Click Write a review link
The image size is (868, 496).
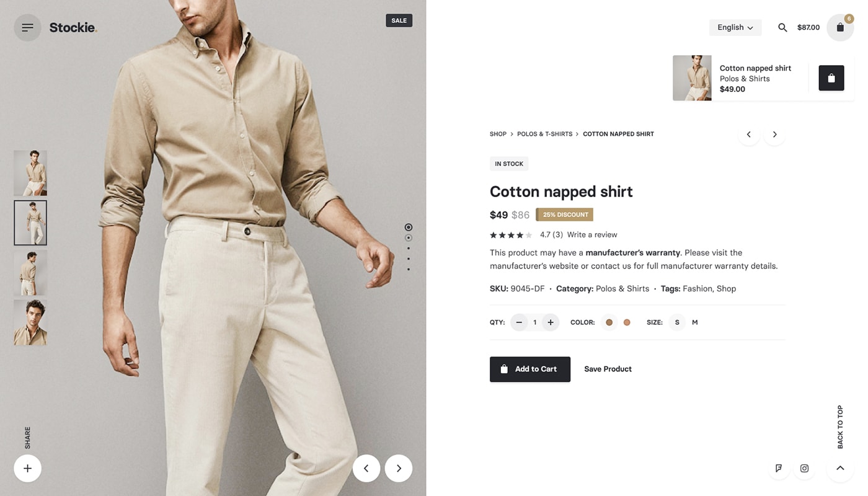(x=591, y=234)
